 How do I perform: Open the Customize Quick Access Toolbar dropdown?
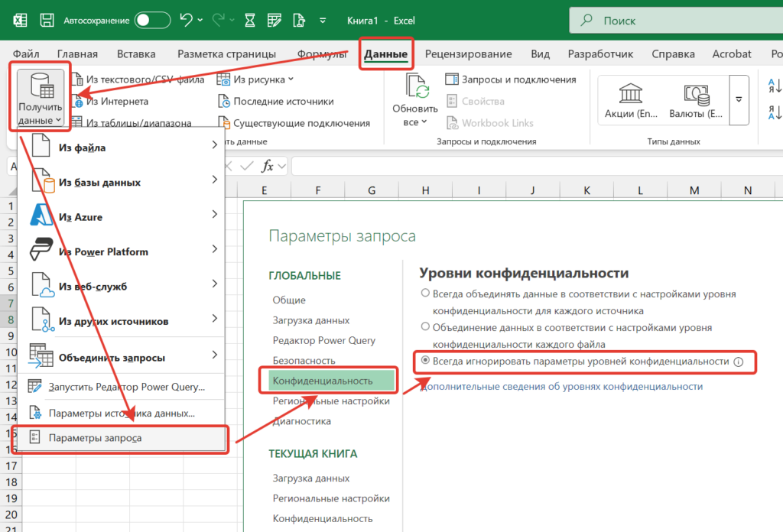point(323,21)
